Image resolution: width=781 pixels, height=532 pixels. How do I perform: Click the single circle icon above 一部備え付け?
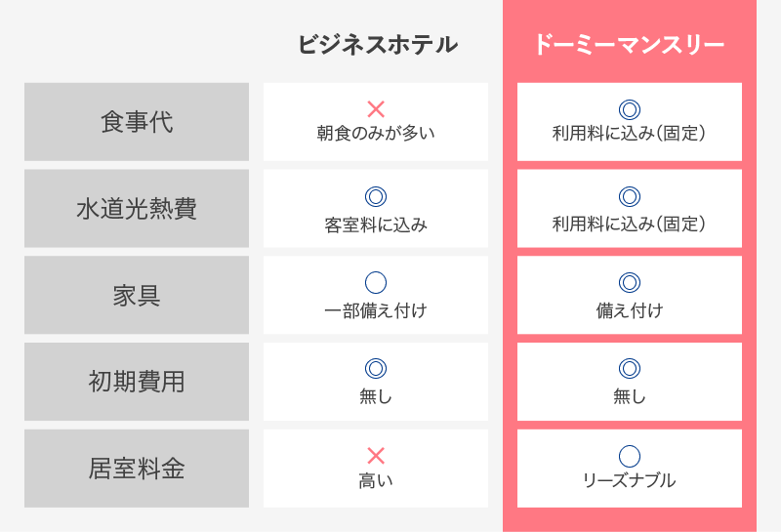tap(376, 282)
